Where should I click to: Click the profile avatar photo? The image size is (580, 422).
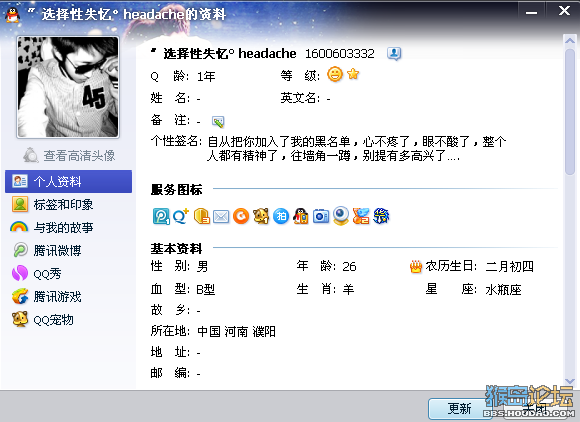68,87
